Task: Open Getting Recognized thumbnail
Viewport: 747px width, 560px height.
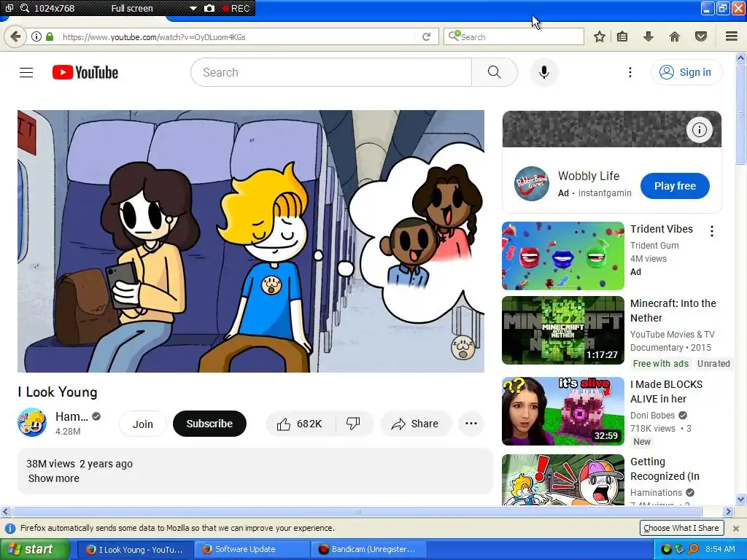Action: 563,480
